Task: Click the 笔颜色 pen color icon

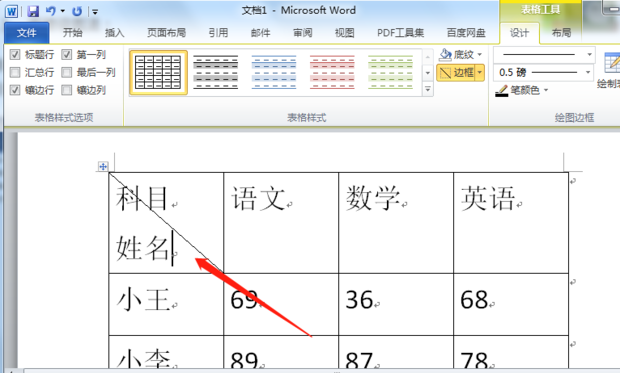Action: click(501, 91)
